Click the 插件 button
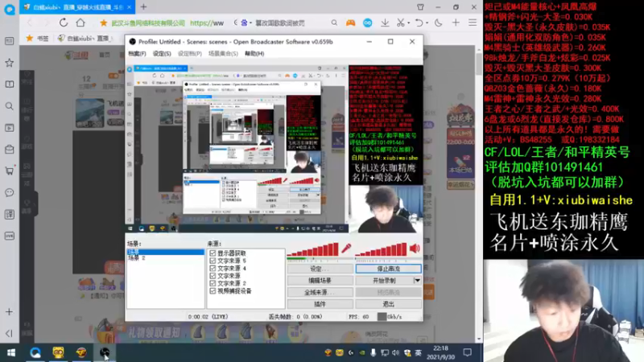The height and width of the screenshot is (362, 644). [320, 304]
